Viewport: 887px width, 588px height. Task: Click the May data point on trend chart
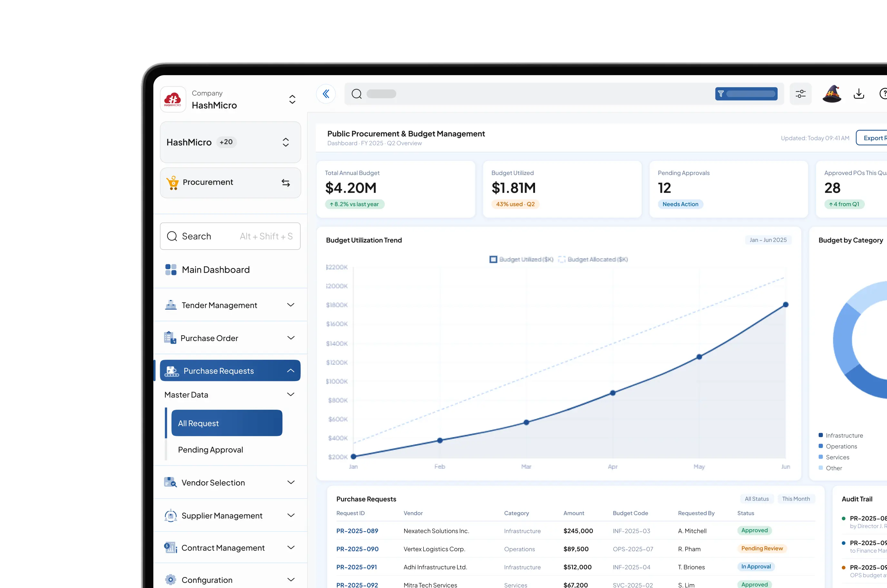[699, 357]
